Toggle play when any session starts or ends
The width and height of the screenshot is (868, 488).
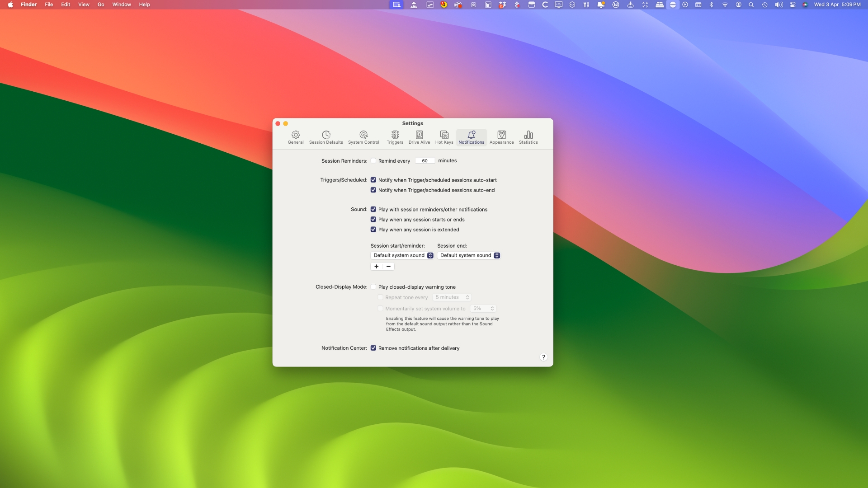373,220
